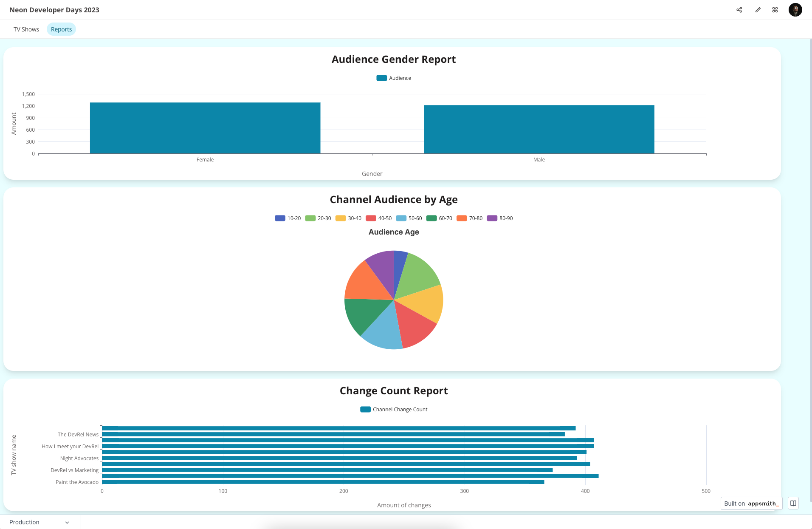
Task: Hide the 20-30 age group legend
Action: (x=318, y=218)
